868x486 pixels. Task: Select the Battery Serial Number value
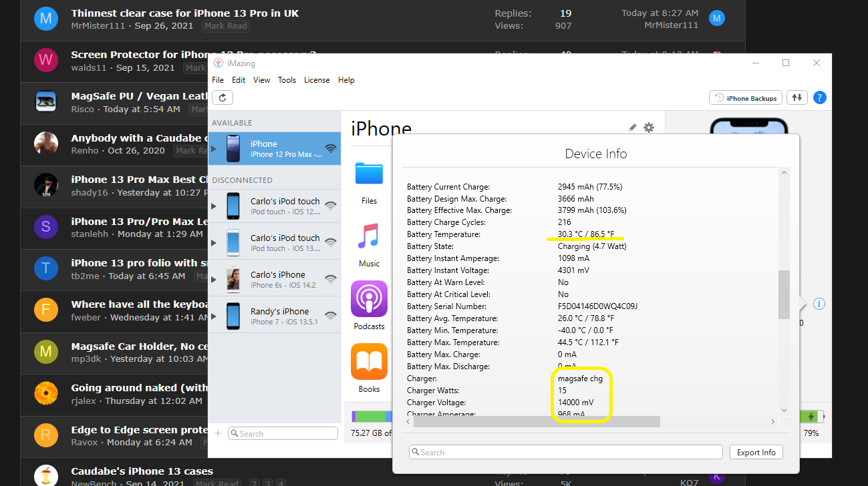point(597,306)
